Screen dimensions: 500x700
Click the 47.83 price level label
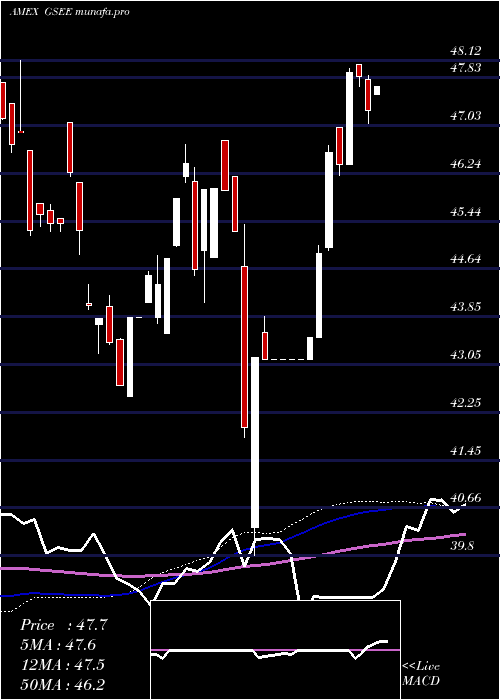point(466,68)
